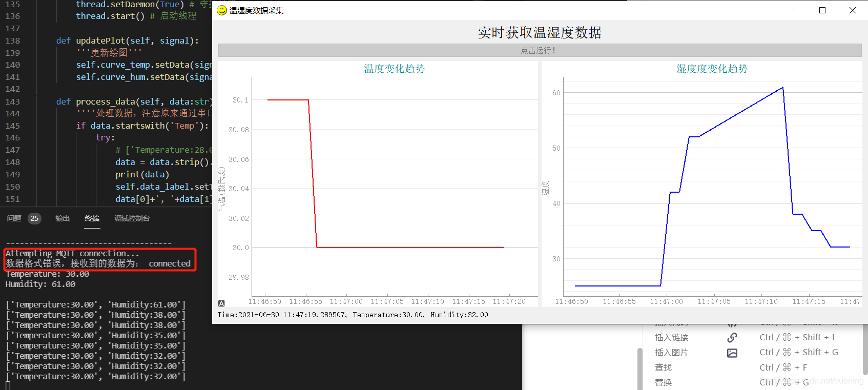This screenshot has width=868, height=390.
Task: Click 'Ctrl / ⌘ + F' shortcut text
Action: [x=783, y=367]
